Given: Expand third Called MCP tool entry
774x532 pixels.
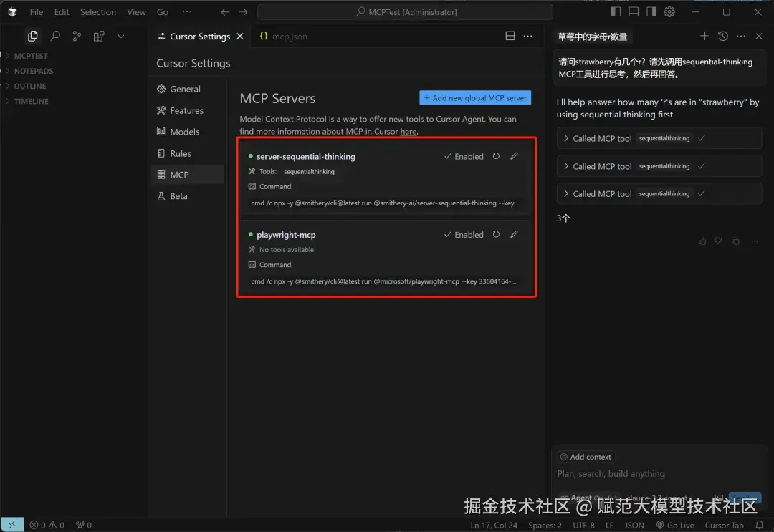Looking at the screenshot, I should (x=659, y=194).
